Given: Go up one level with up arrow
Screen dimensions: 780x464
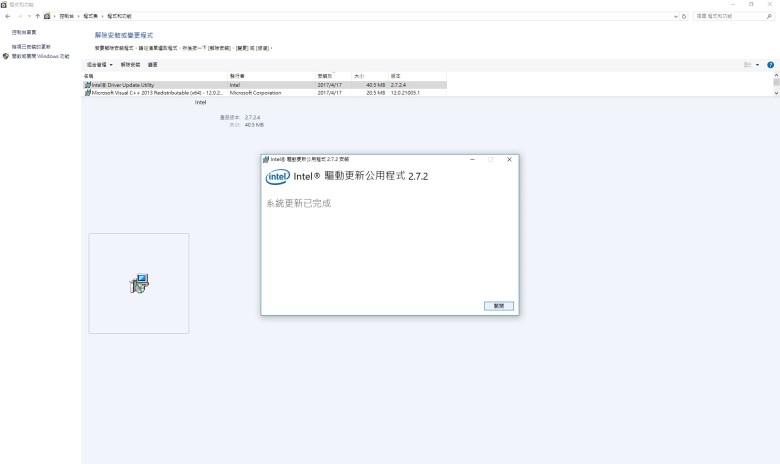Looking at the screenshot, I should (37, 16).
